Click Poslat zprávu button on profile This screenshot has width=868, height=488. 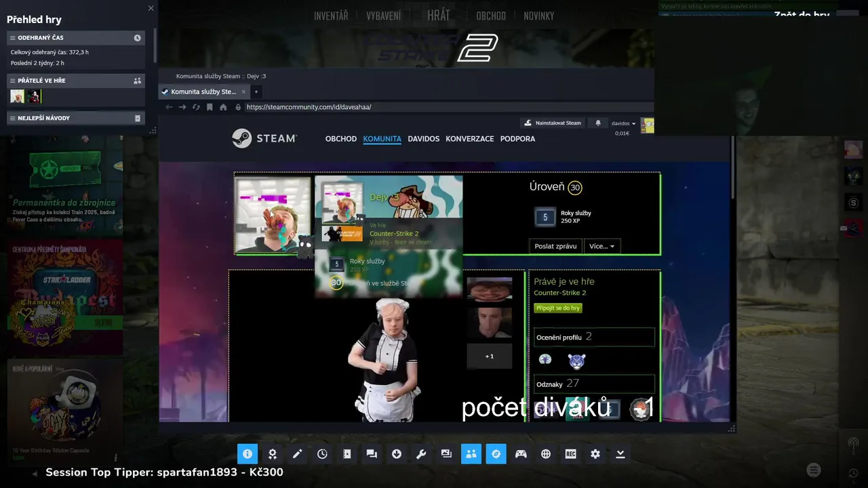pos(555,246)
